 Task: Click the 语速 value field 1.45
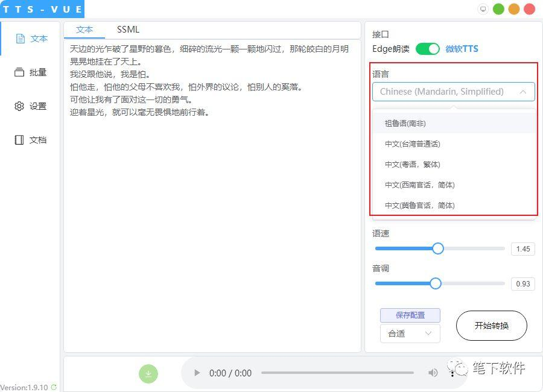point(523,249)
